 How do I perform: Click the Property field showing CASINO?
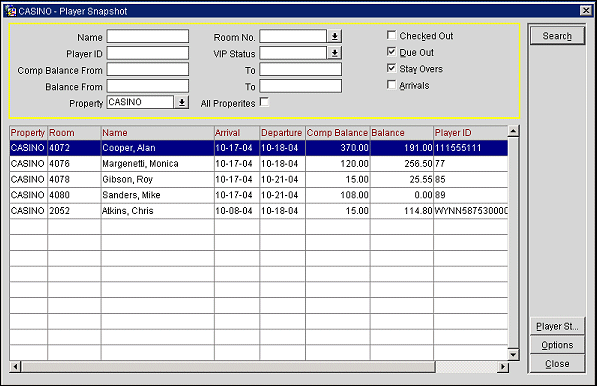click(x=140, y=102)
